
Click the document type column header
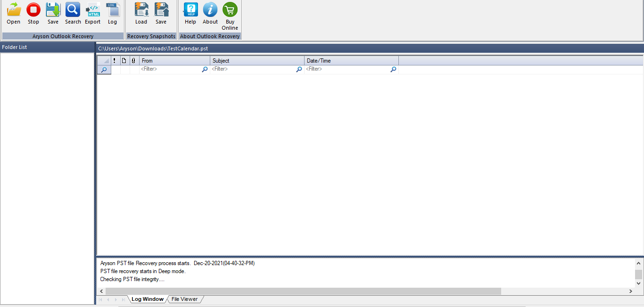tap(124, 61)
